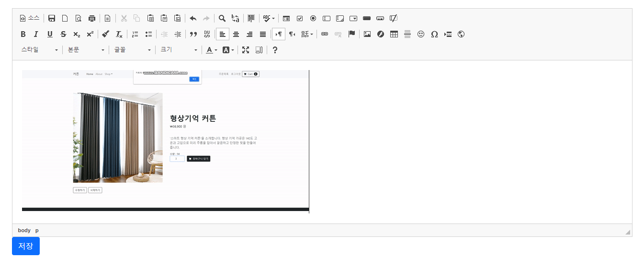The width and height of the screenshot is (644, 259).
Task: Create a new blank page
Action: coord(65,18)
